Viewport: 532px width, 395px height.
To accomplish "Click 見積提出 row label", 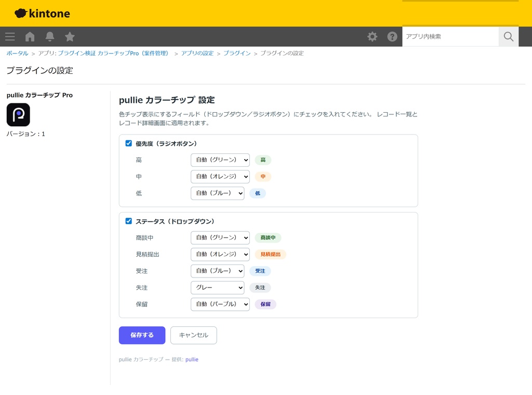I will coord(148,254).
